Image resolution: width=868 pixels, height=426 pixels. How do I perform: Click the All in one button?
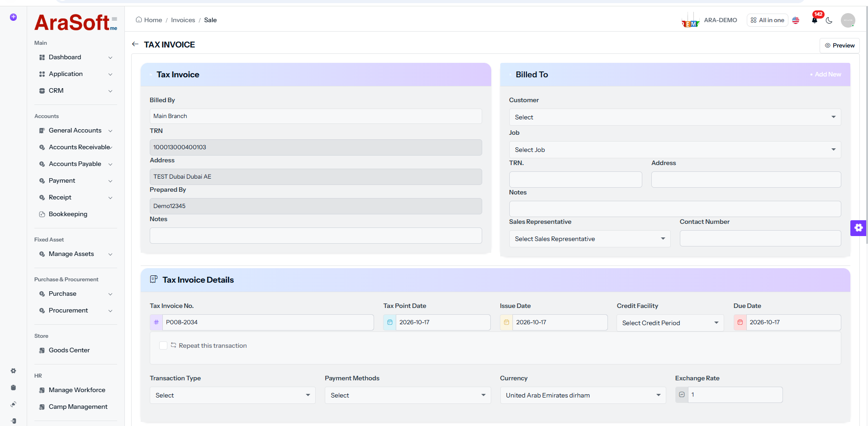[x=767, y=20]
